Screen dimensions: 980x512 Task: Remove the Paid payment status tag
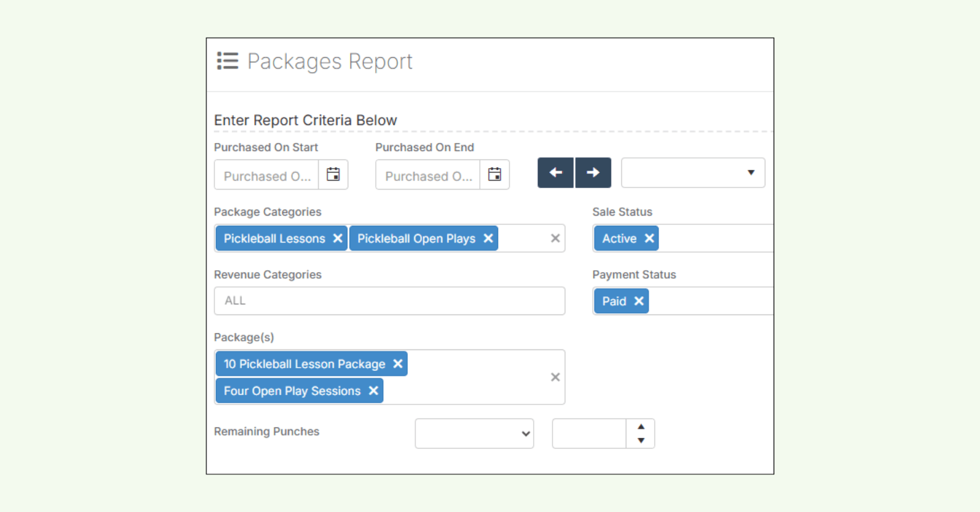pos(639,300)
